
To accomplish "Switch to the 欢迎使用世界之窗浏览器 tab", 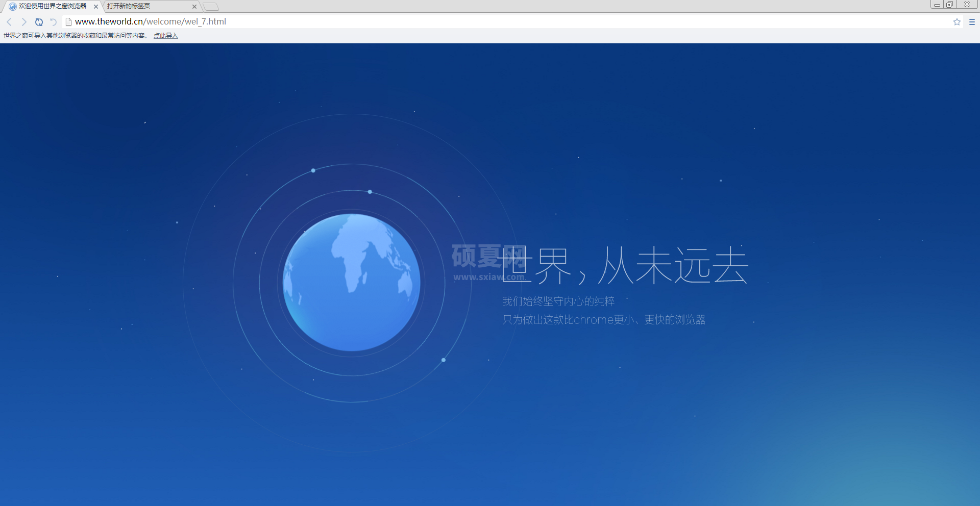I will point(53,6).
